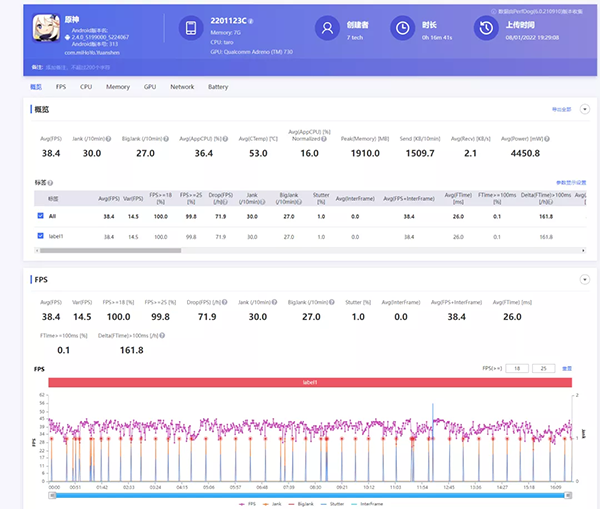Click the red label1 bar above chart
600x509 pixels.
308,382
